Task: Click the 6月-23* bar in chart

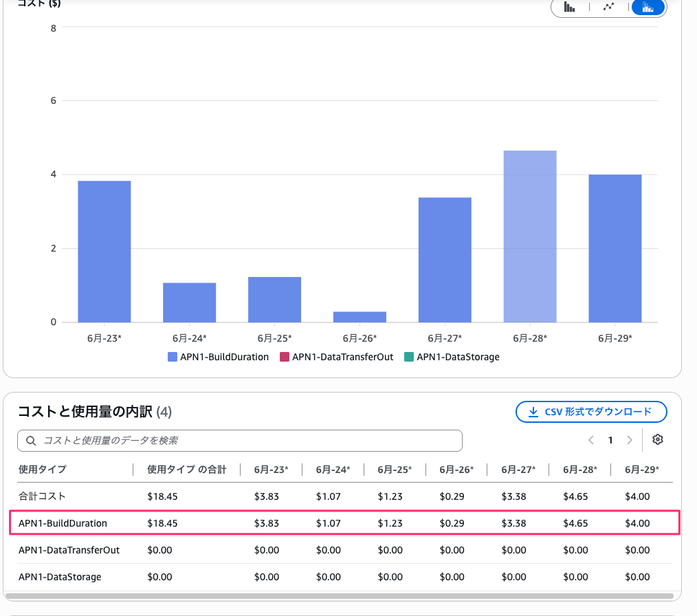Action: (x=104, y=252)
